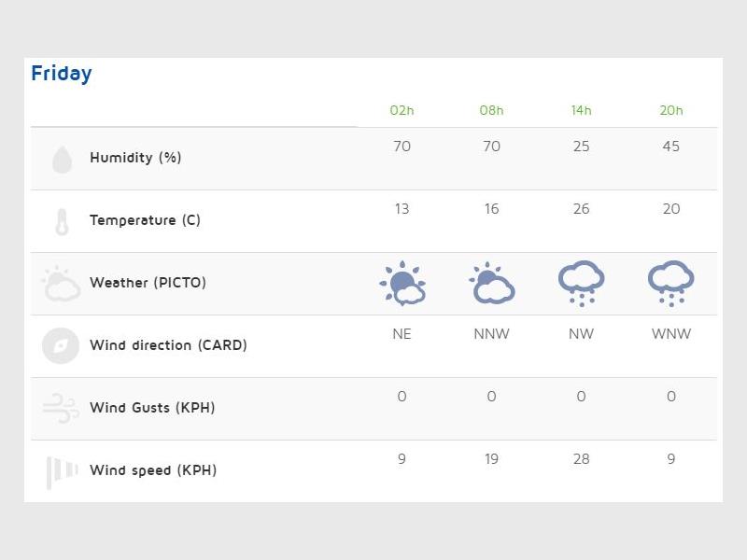
Task: Click the wind speed windsock icon
Action: pos(62,471)
